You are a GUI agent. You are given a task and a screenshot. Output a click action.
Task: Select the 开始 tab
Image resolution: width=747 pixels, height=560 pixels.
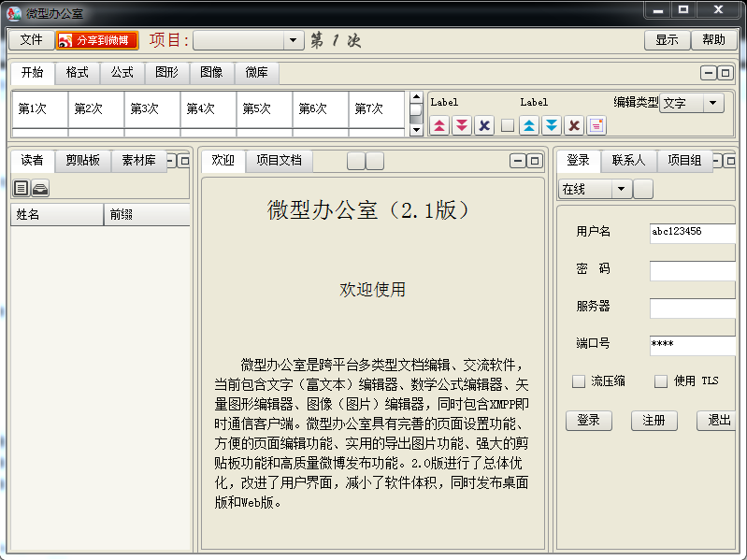click(x=33, y=73)
